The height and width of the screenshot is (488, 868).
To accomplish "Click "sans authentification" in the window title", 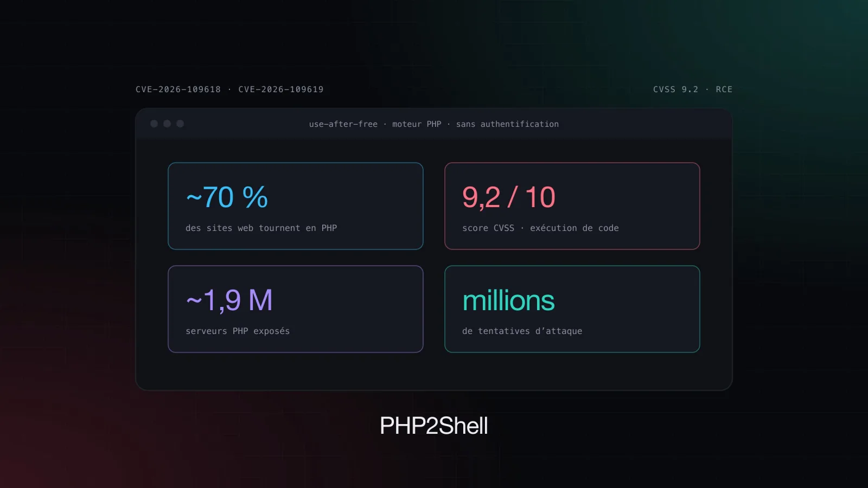I will pyautogui.click(x=507, y=124).
